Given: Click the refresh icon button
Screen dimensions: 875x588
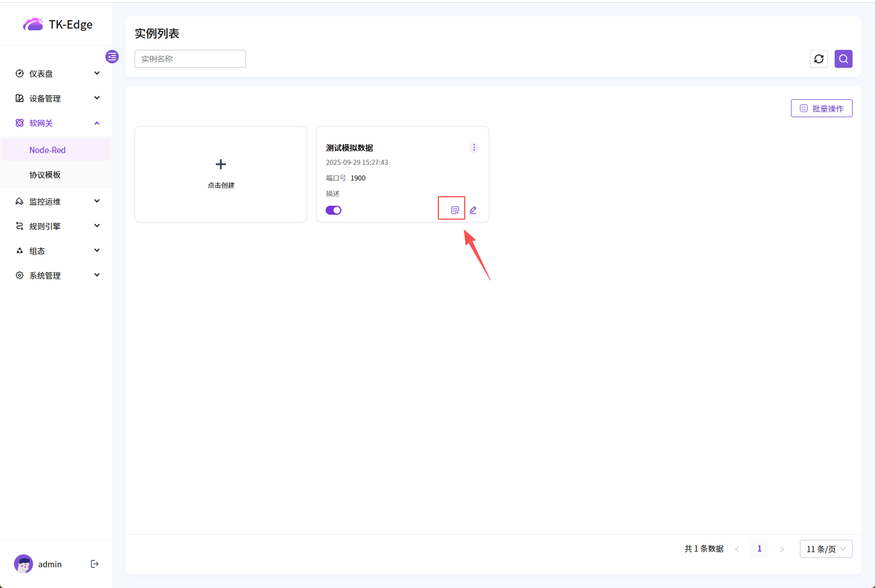Looking at the screenshot, I should 818,59.
